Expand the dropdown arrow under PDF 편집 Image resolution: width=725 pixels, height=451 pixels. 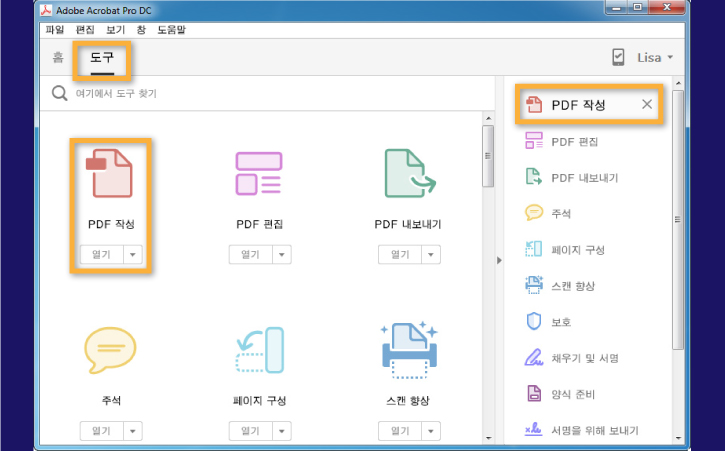[282, 254]
